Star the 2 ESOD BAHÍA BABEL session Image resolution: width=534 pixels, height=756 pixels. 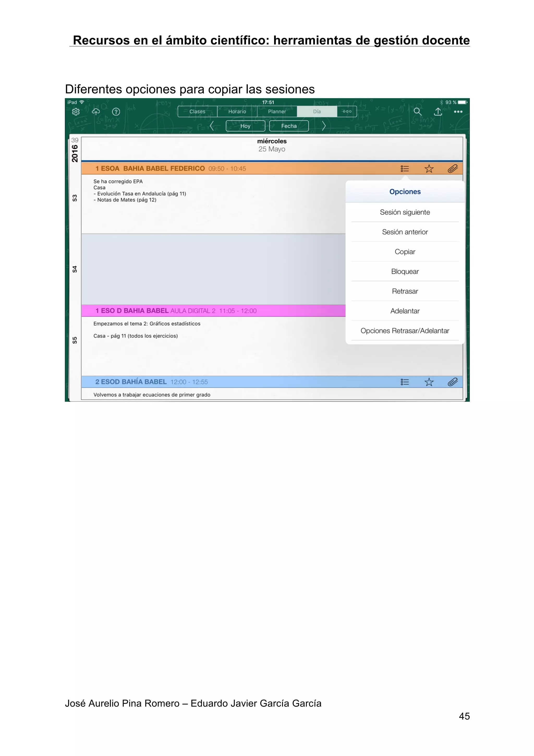tap(429, 382)
